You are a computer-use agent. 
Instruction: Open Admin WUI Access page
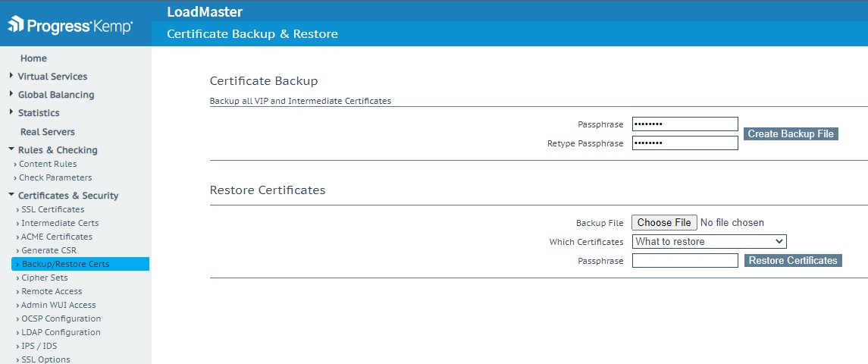(58, 305)
